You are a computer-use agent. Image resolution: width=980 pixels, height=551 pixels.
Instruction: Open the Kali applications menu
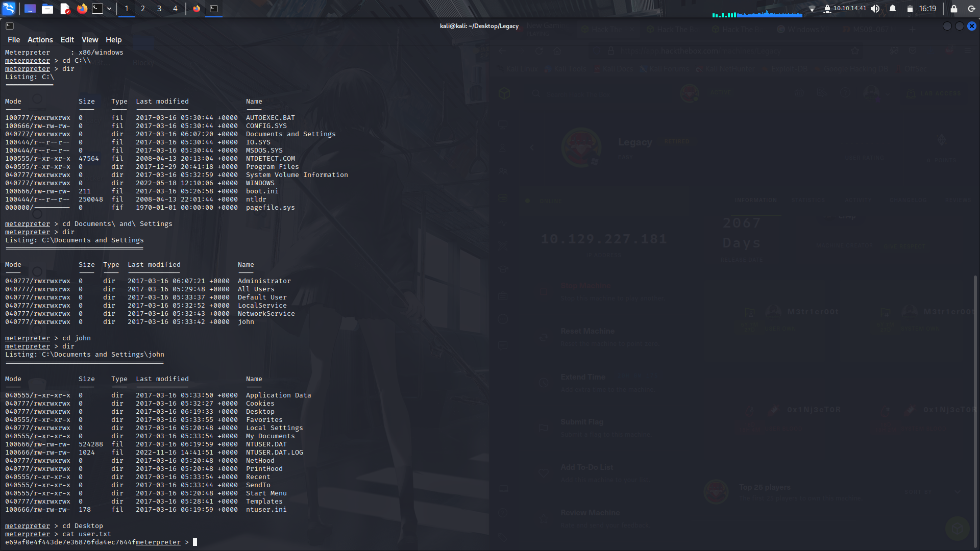pos(8,8)
